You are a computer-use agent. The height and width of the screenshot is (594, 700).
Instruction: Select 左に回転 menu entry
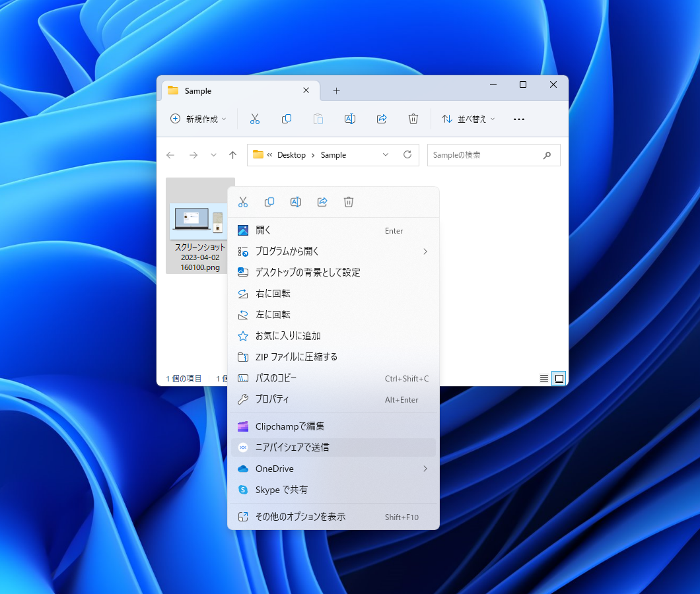333,315
